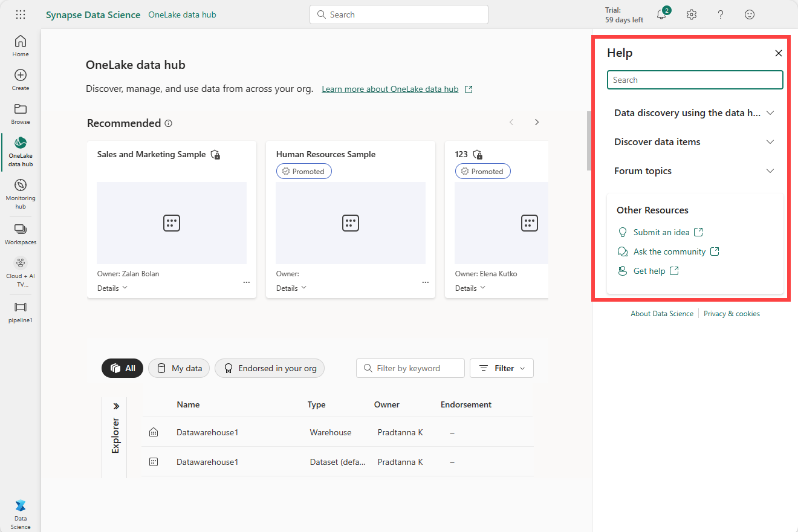Image resolution: width=798 pixels, height=532 pixels.
Task: Select the All filter pill
Action: [x=122, y=368]
